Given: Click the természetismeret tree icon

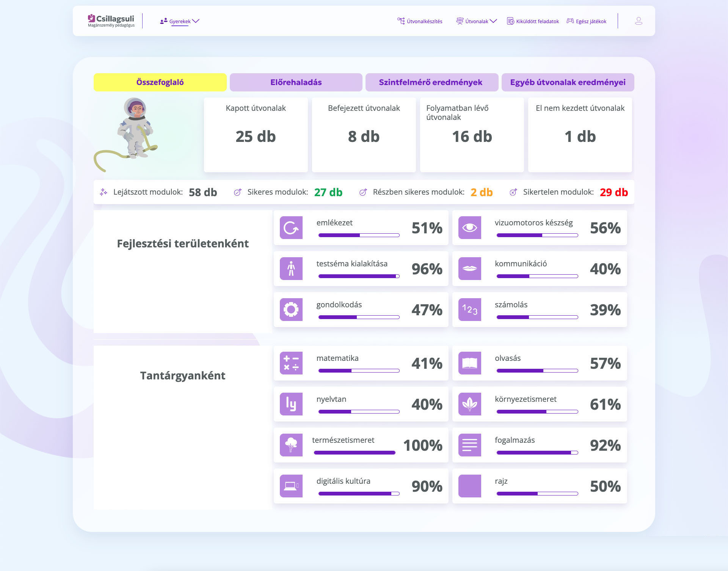Looking at the screenshot, I should point(291,445).
